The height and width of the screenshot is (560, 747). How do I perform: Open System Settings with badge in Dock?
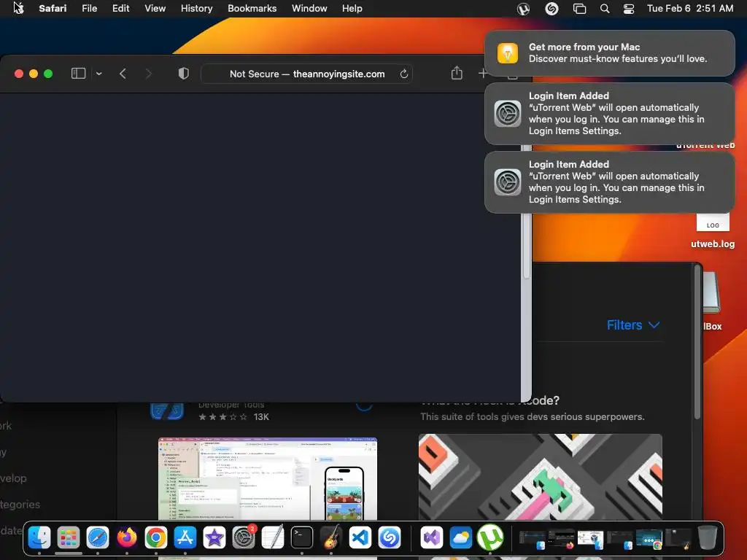pos(244,537)
